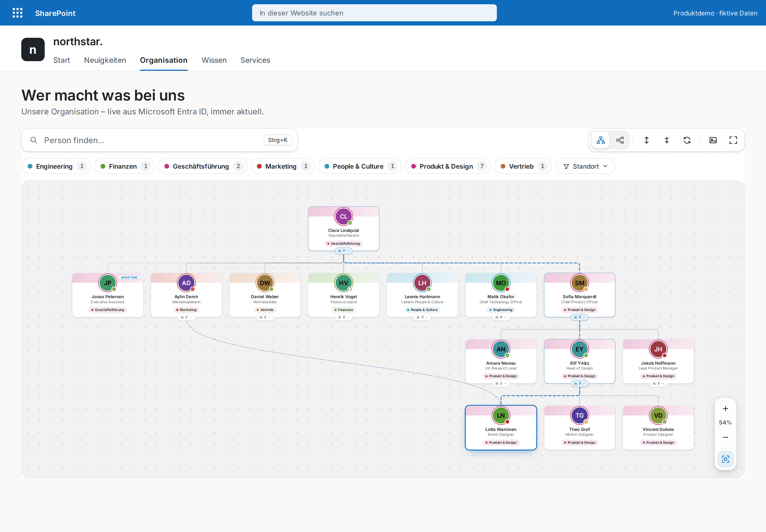Expand all org chart nodes
The width and height of the screenshot is (766, 532).
tap(646, 140)
